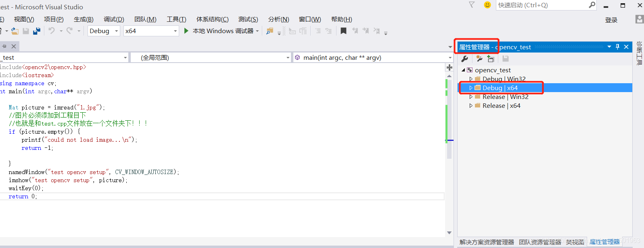Expand the Release | Win32 node
The height and width of the screenshot is (248, 644).
pyautogui.click(x=470, y=97)
